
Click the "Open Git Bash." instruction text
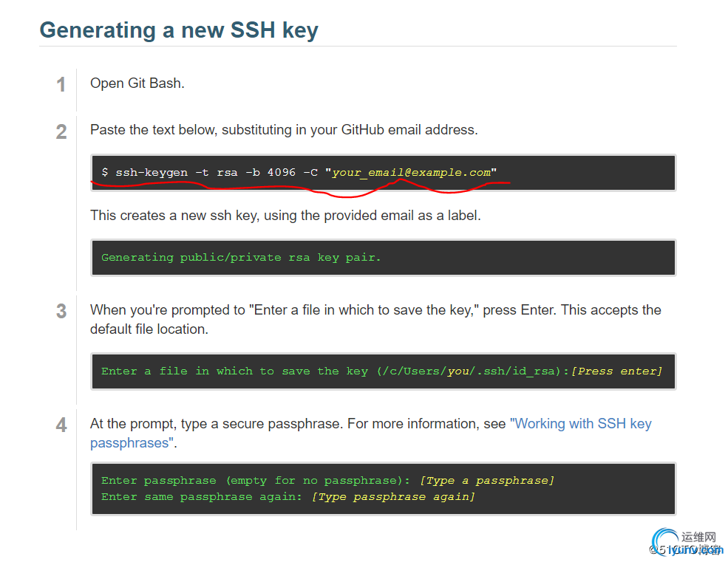(x=137, y=83)
